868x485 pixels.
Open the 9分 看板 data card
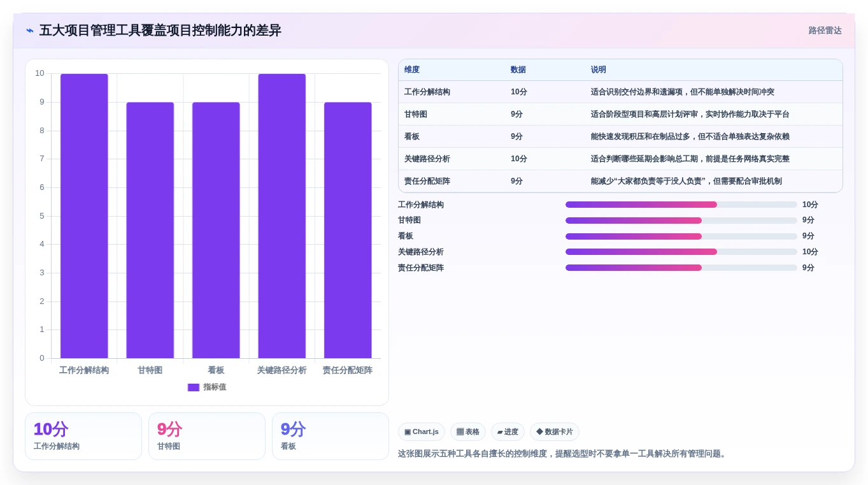331,436
